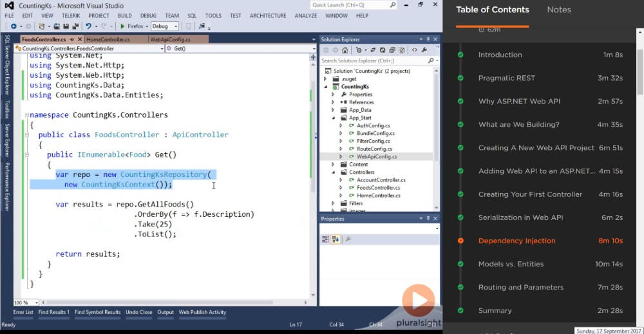Open the Notes tab
Viewport: 644px width, 334px height.
click(558, 10)
